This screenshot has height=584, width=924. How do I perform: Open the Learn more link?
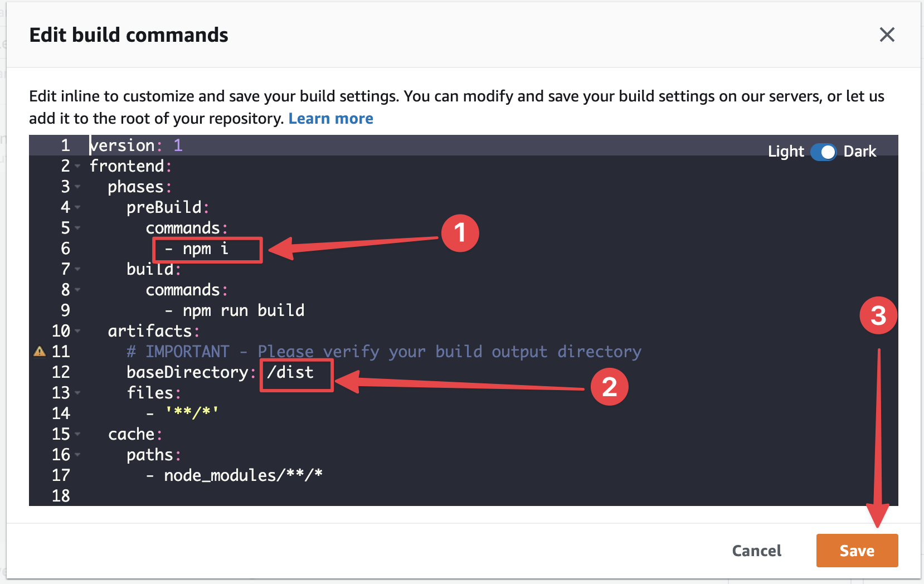330,119
